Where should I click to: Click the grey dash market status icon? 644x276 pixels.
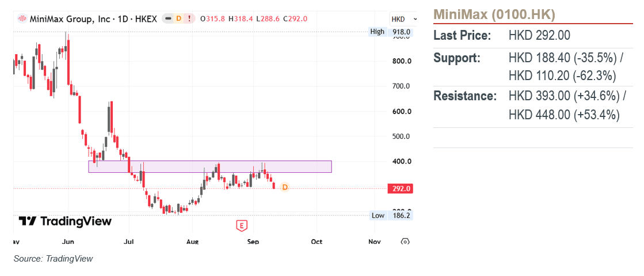point(169,18)
